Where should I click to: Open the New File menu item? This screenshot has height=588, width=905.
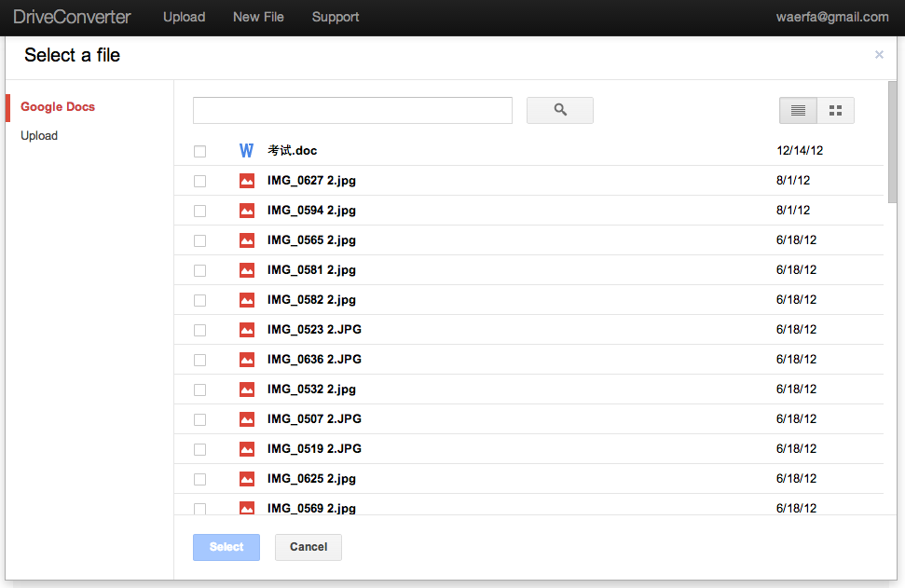258,17
